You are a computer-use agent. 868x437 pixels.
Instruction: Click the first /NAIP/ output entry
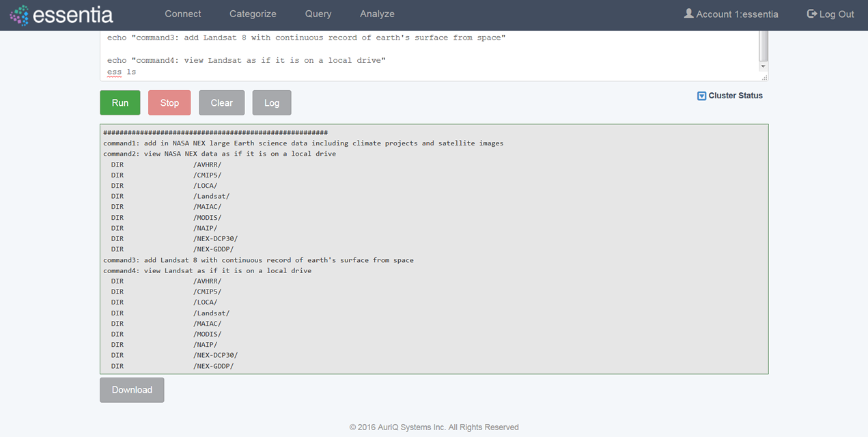pyautogui.click(x=205, y=228)
